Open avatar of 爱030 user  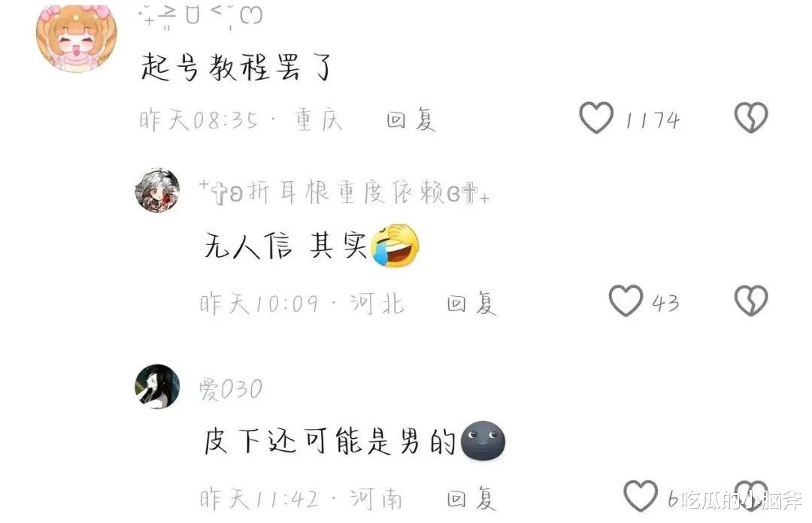click(x=157, y=387)
